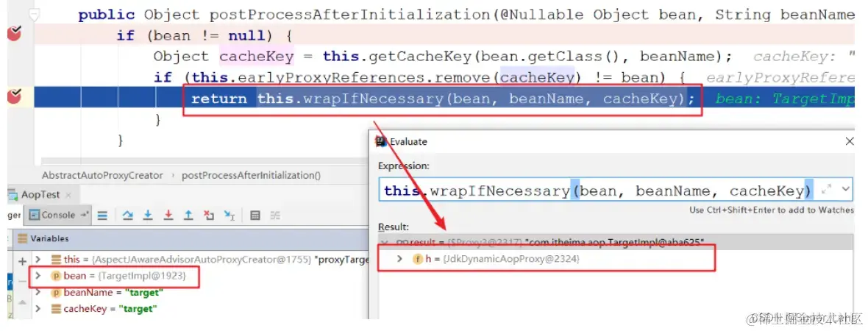Select the AbstractAutoProxyCreator breadcrumb
This screenshot has width=868, height=331.
(102, 175)
